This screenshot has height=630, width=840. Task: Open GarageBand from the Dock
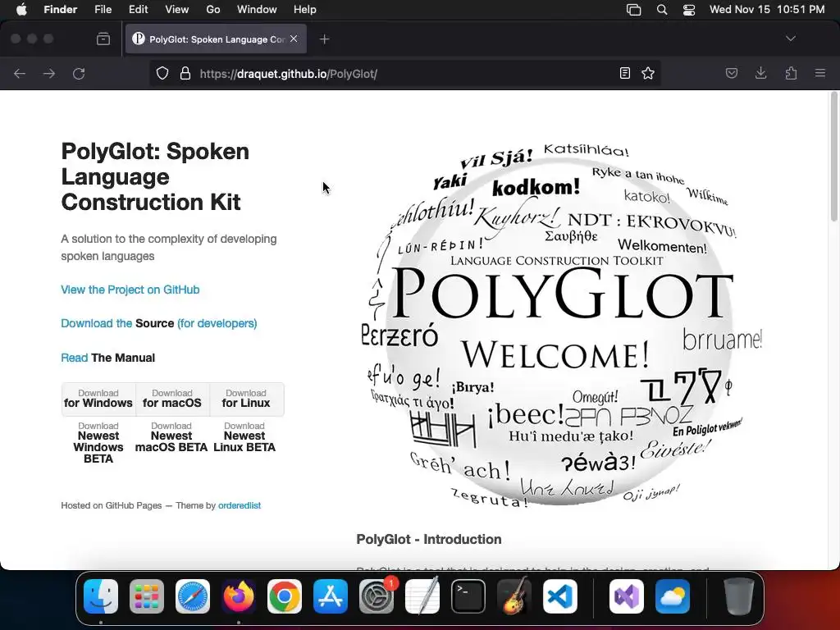(514, 596)
